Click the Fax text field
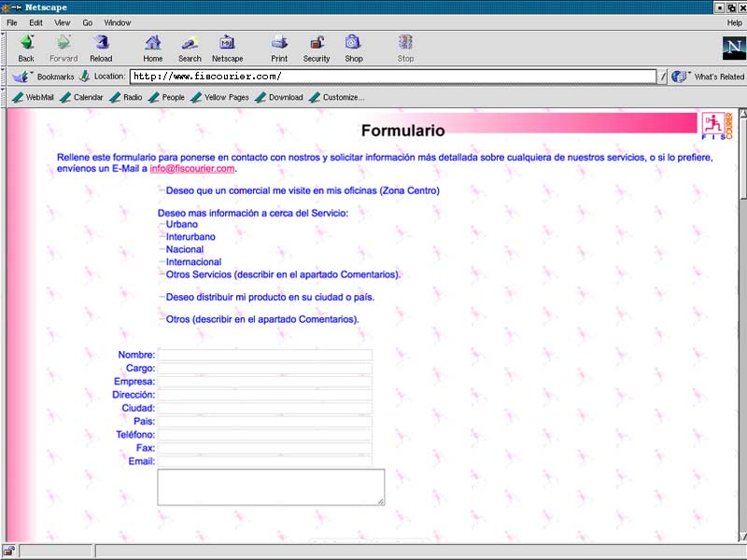 click(x=265, y=448)
